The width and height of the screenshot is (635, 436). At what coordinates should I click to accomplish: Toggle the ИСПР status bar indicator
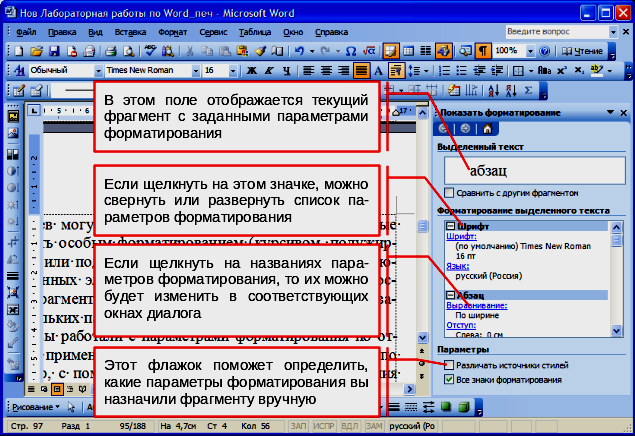323,426
